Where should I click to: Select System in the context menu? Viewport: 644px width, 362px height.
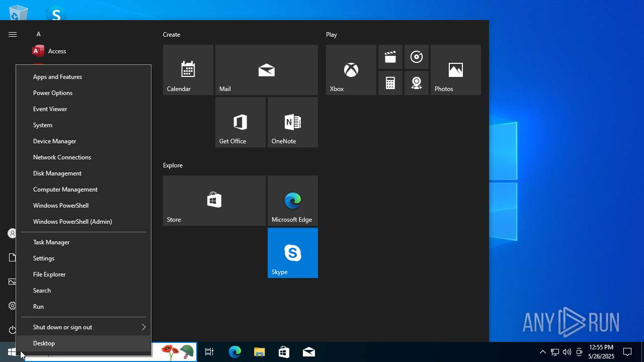click(84, 125)
